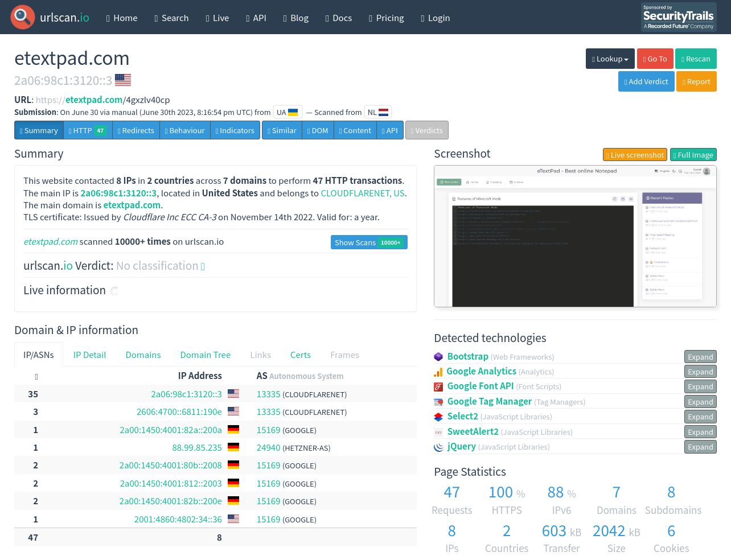Click the orange Report button
Image resolution: width=731 pixels, height=560 pixels.
click(x=696, y=81)
